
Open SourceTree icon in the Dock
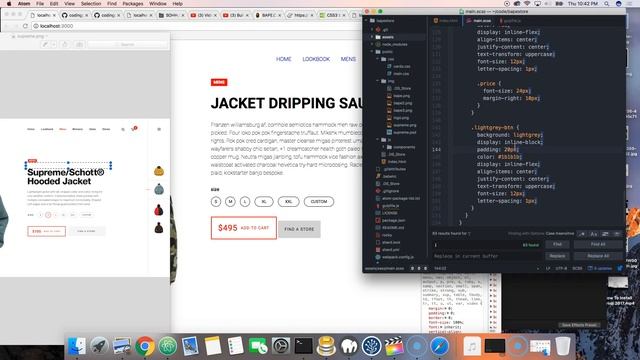click(x=371, y=346)
